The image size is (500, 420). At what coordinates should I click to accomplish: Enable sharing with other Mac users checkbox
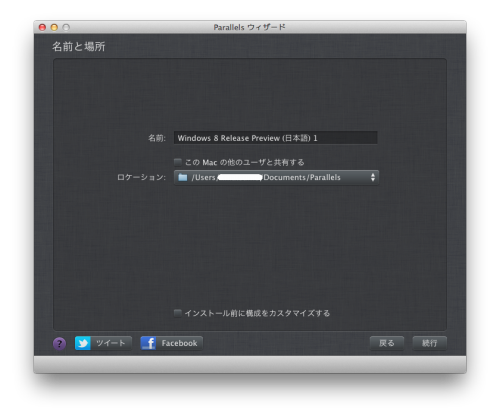coord(178,162)
